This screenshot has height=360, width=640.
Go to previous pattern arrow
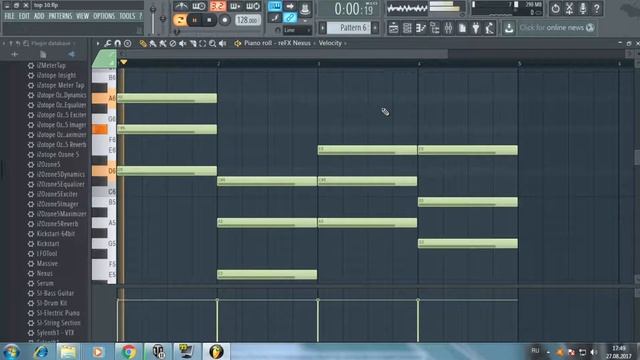(x=322, y=28)
